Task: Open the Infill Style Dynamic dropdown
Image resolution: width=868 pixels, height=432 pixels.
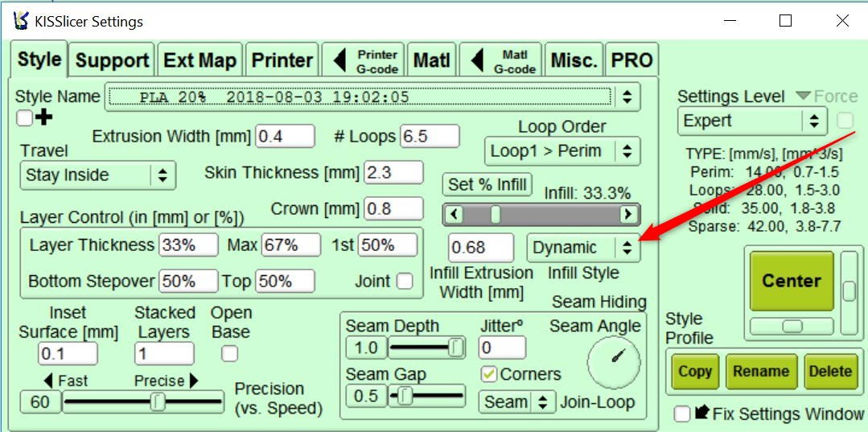Action: (583, 248)
